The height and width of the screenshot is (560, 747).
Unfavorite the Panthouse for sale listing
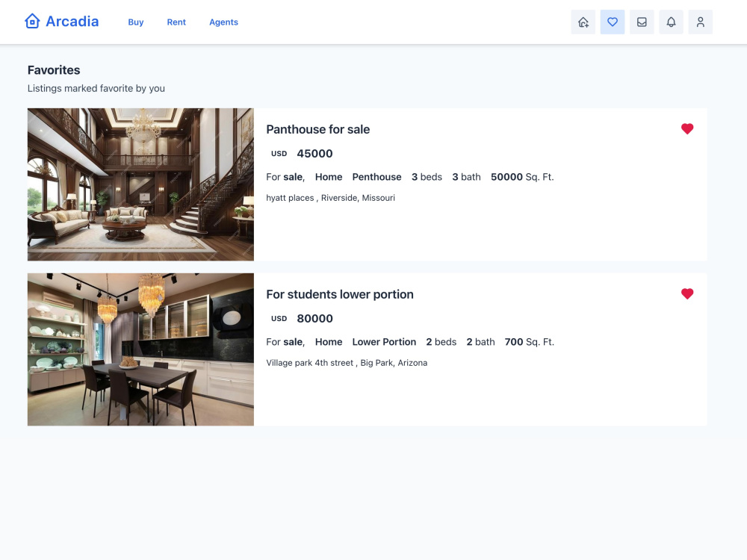(x=687, y=128)
